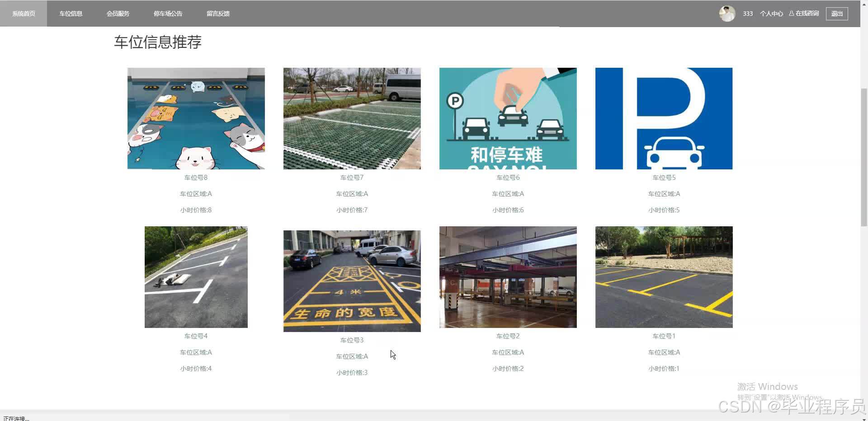Screen dimensions: 868x421
Task: Click 车位区域:A under 车位号2
Action: coord(508,352)
